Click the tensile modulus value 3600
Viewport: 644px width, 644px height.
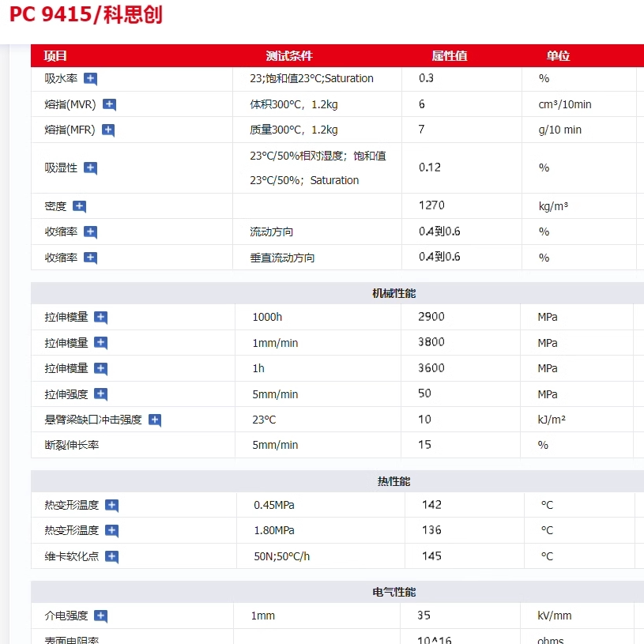point(431,368)
